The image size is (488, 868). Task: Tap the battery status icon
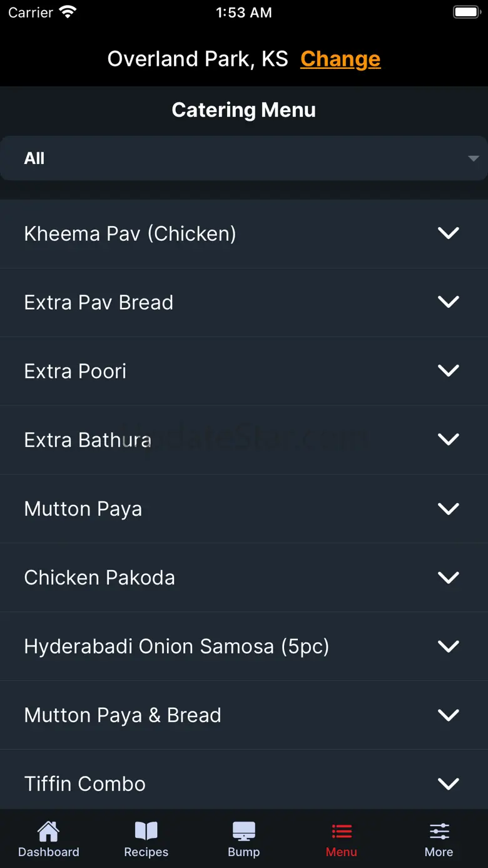pos(466,12)
